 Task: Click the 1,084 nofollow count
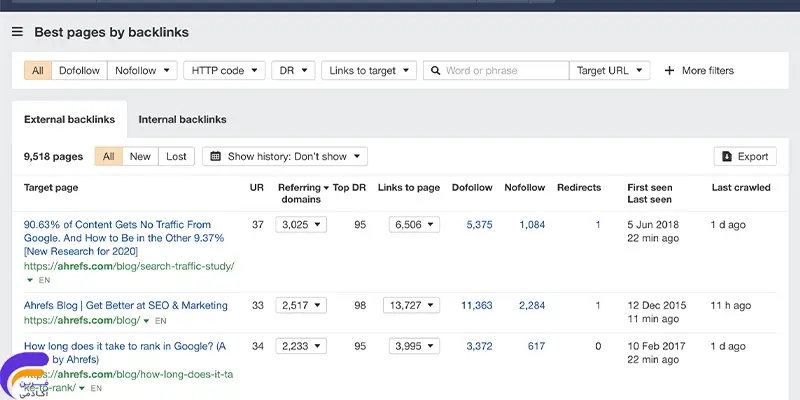(x=532, y=225)
